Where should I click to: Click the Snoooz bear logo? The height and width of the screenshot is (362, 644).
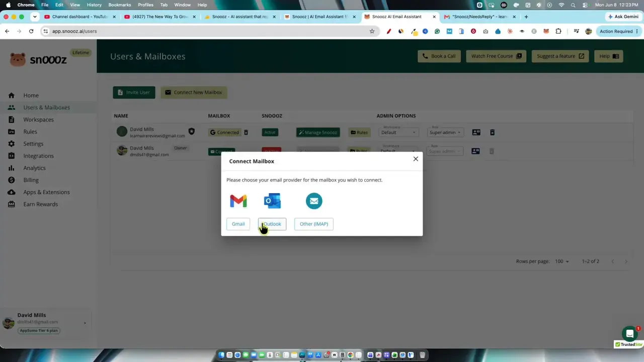pyautogui.click(x=18, y=59)
